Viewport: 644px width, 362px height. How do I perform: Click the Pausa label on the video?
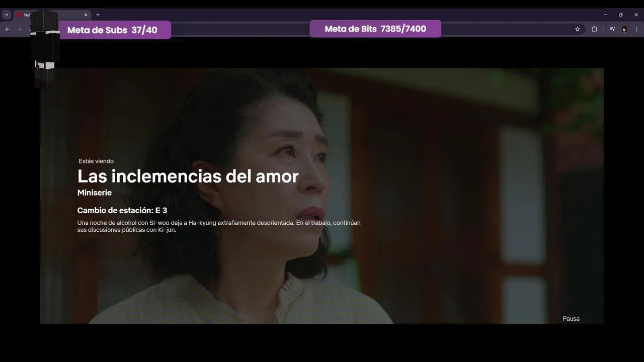coord(571,319)
